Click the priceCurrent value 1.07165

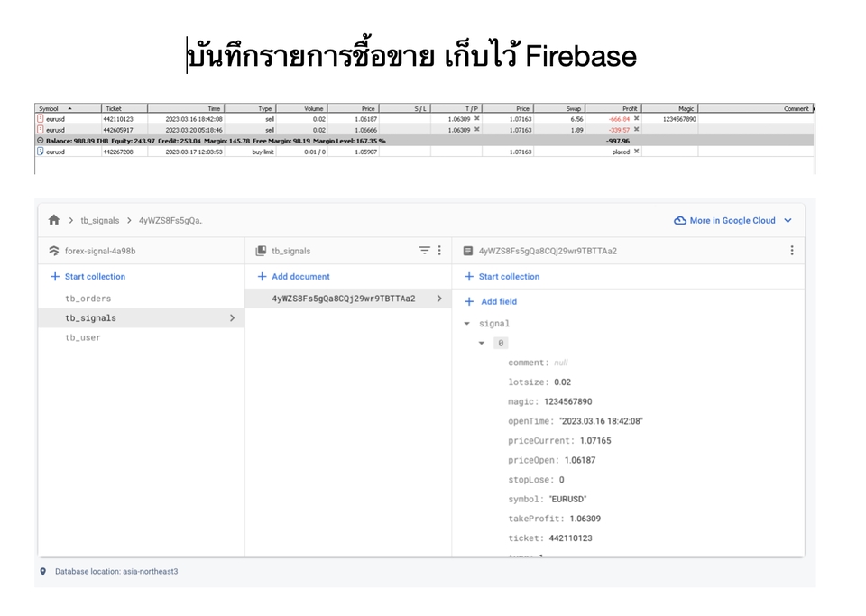[595, 440]
